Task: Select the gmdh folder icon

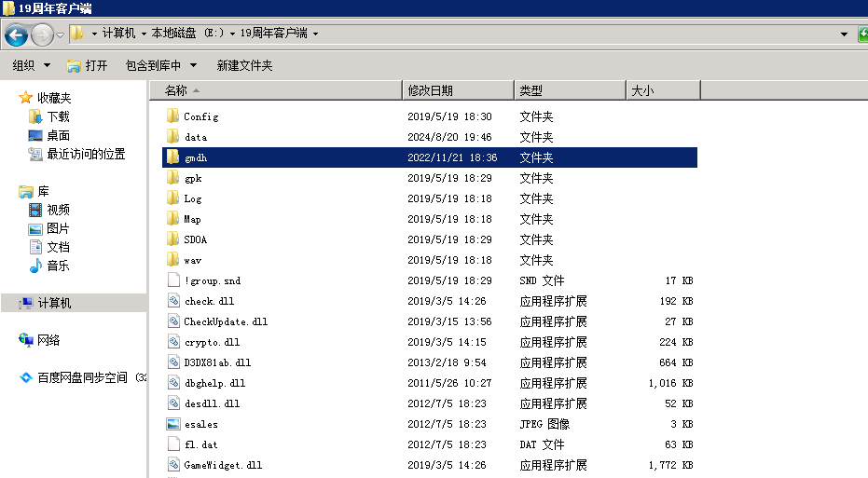Action: [172, 157]
